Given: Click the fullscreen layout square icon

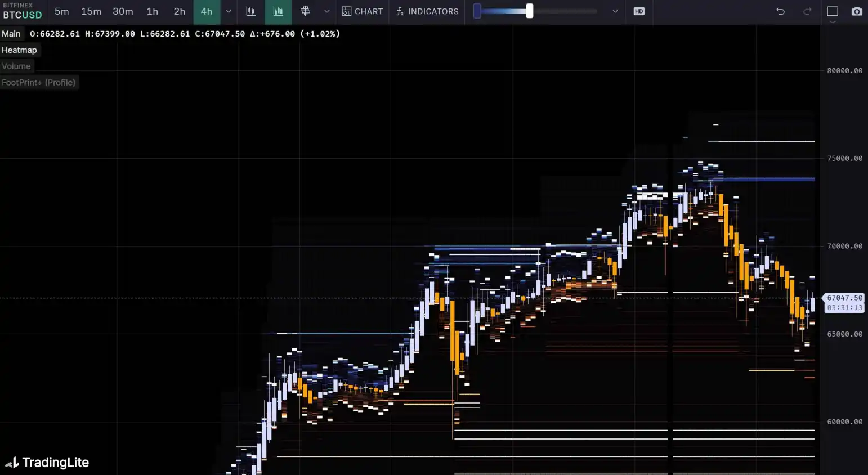Looking at the screenshot, I should click(833, 11).
